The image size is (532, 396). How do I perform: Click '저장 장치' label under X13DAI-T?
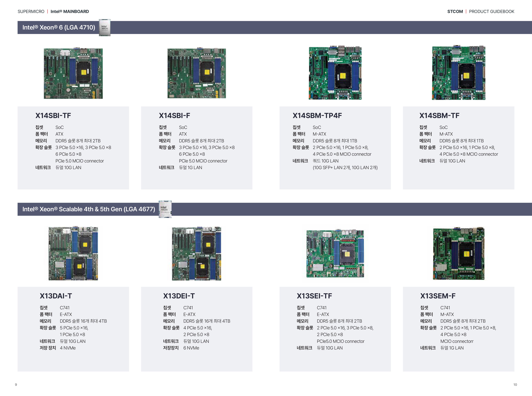48,348
